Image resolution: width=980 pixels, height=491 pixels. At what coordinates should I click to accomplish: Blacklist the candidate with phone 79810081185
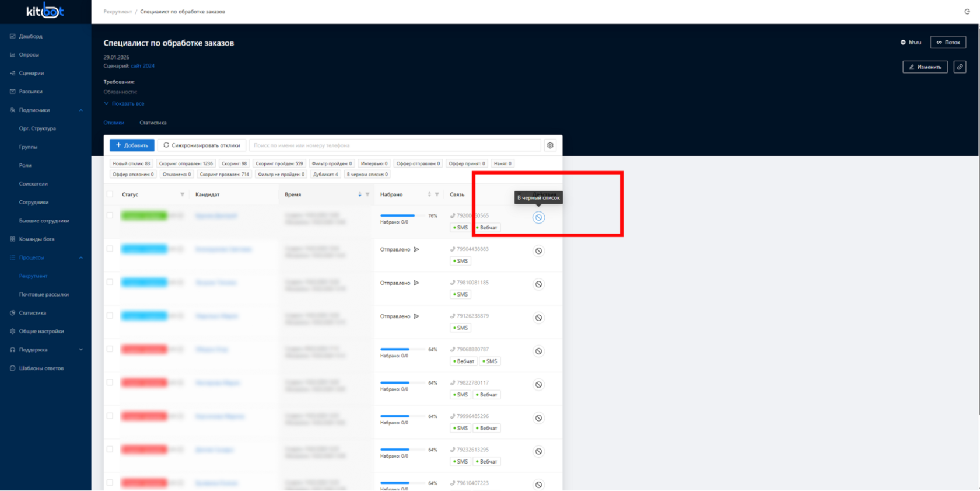tap(538, 284)
